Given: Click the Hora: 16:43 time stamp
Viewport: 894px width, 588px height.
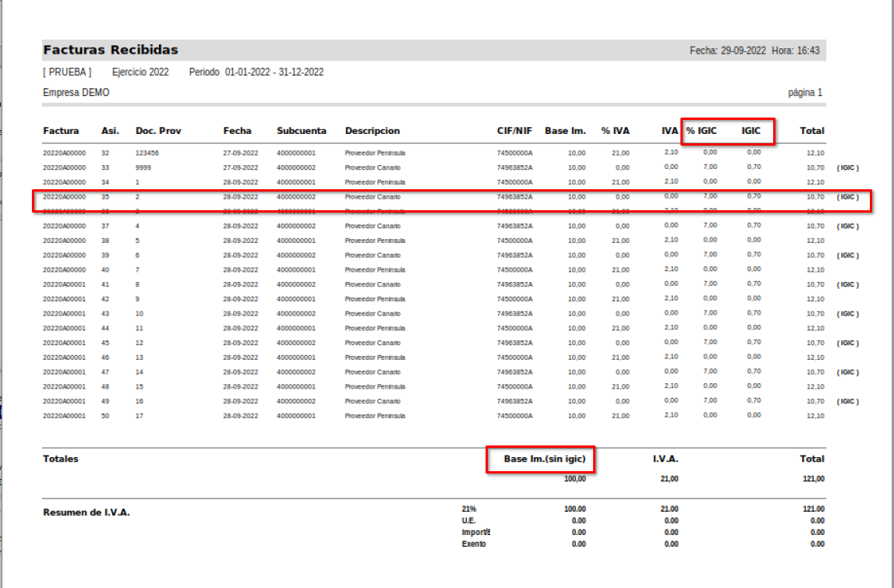Looking at the screenshot, I should [x=795, y=51].
